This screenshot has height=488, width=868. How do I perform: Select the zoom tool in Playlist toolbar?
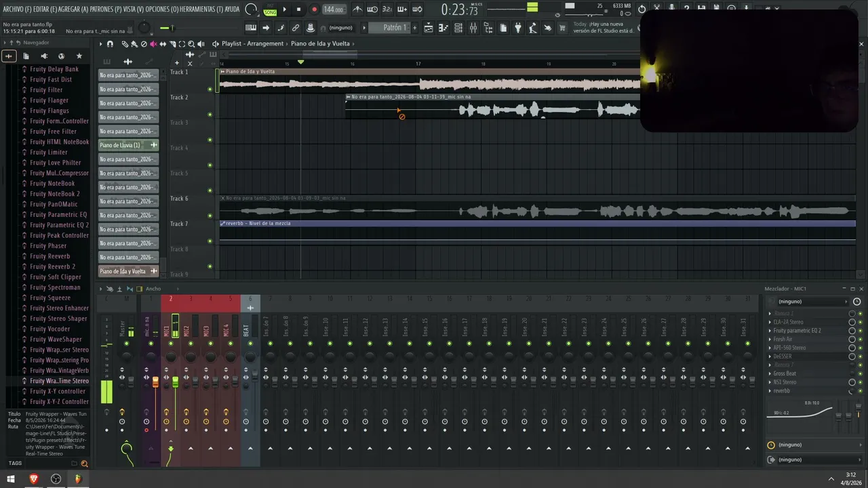click(191, 44)
